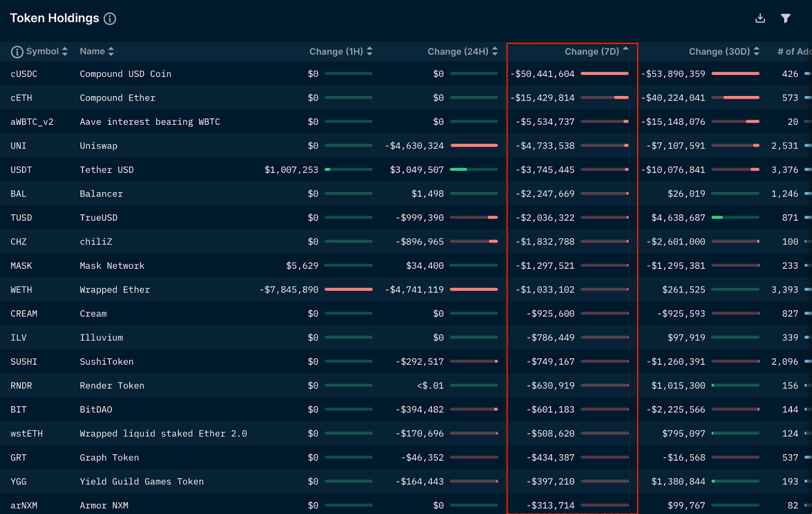812x514 pixels.
Task: Click the 2,531 address count for UNI
Action: 785,146
